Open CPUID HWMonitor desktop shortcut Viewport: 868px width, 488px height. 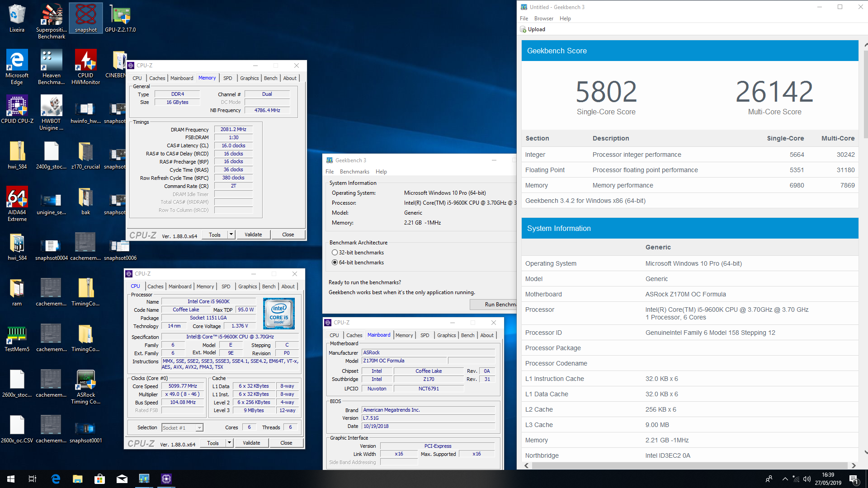coord(86,67)
